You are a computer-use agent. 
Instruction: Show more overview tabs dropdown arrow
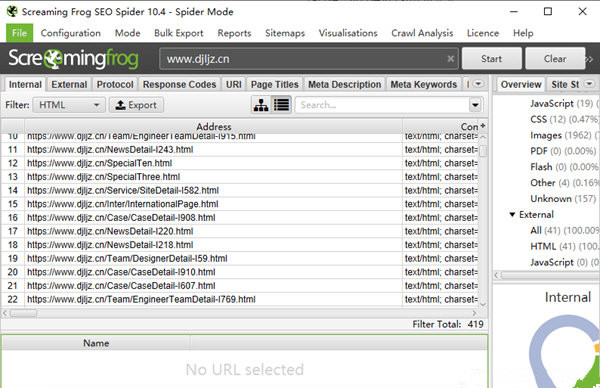(x=590, y=84)
